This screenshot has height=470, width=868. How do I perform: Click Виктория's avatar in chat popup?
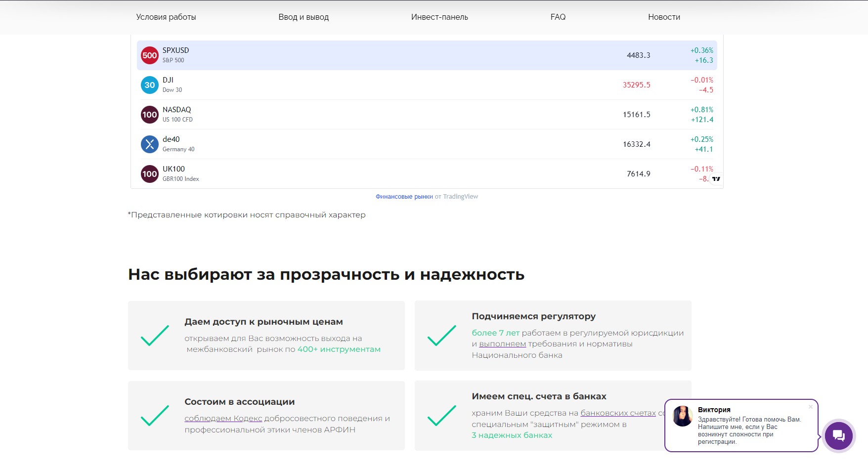683,416
